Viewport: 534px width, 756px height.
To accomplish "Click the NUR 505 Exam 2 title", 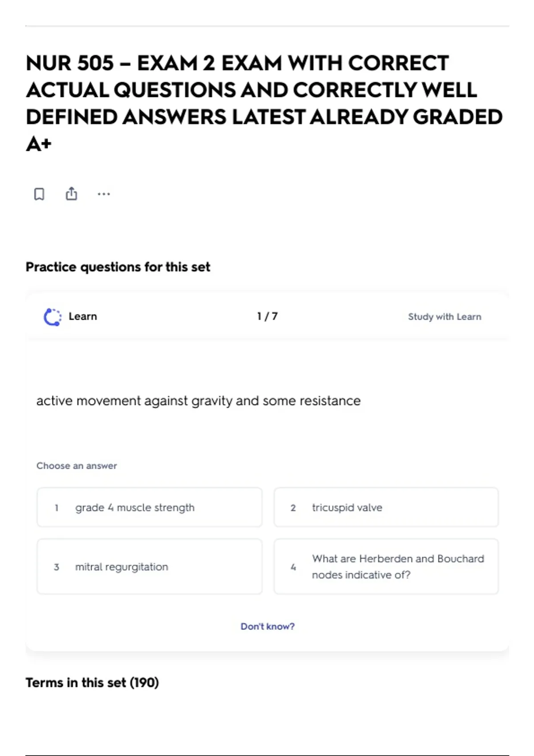I will tap(264, 103).
